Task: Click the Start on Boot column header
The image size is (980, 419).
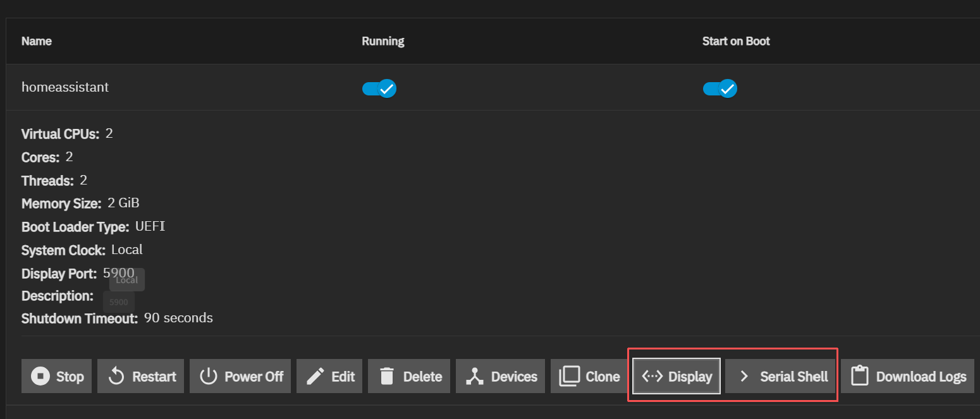Action: coord(736,41)
